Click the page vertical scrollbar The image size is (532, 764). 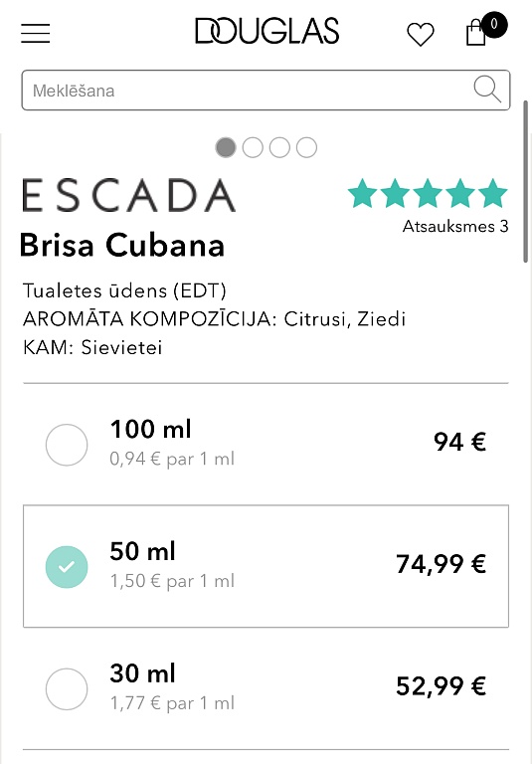[x=526, y=181]
